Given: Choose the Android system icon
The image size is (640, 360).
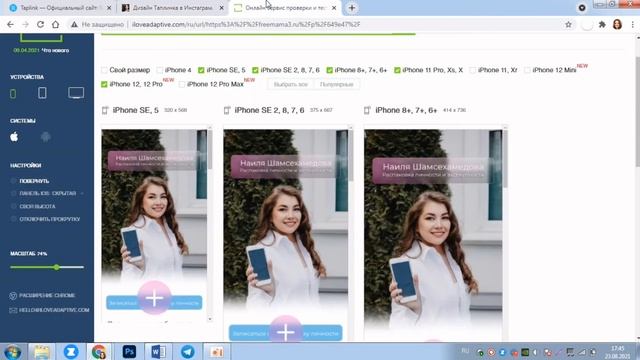Looking at the screenshot, I should 46,137.
